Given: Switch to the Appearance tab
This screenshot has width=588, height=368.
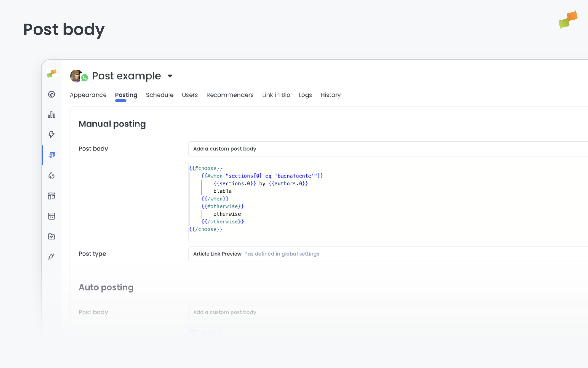Looking at the screenshot, I should click(x=88, y=95).
